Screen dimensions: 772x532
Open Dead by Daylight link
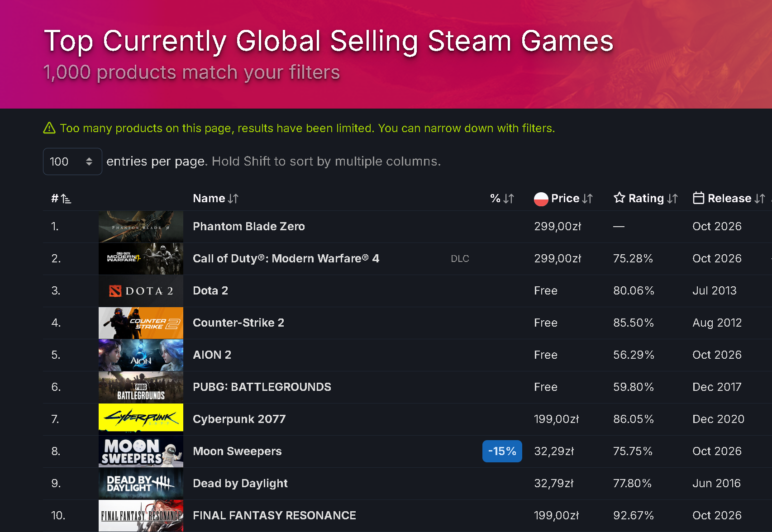click(240, 483)
